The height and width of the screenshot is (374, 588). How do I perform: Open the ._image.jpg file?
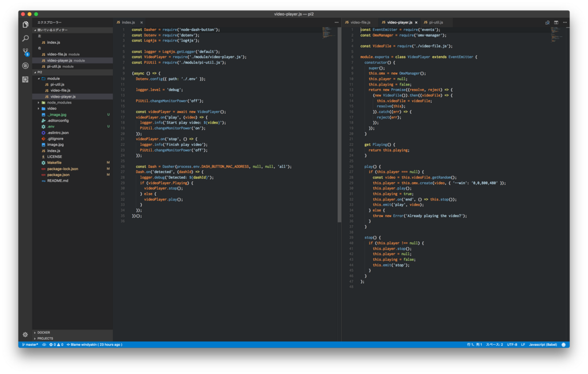(72, 114)
